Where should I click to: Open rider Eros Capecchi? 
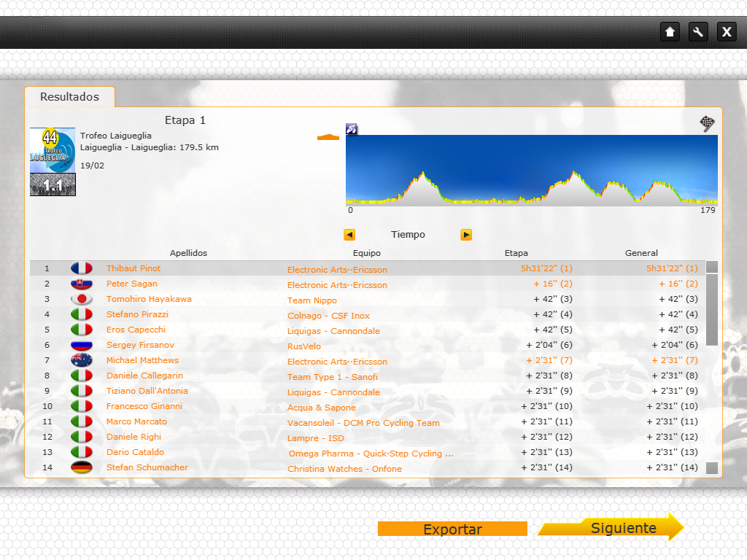pyautogui.click(x=136, y=330)
